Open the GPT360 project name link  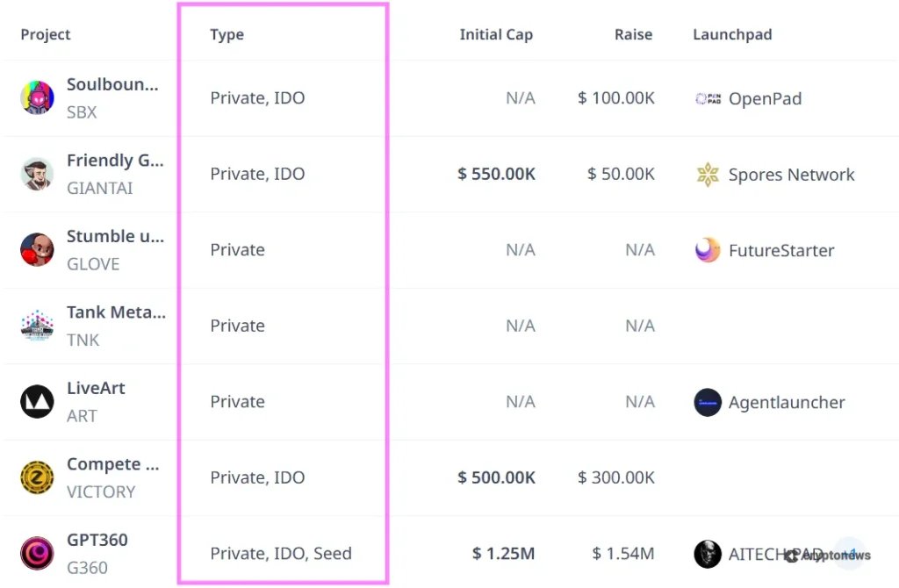pyautogui.click(x=97, y=540)
